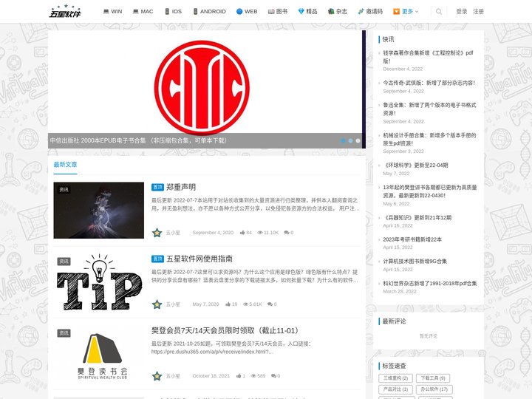Click the 资讯 tag on 郑重声明 thumbnail
Screen dimensions: 532x399
pos(64,190)
